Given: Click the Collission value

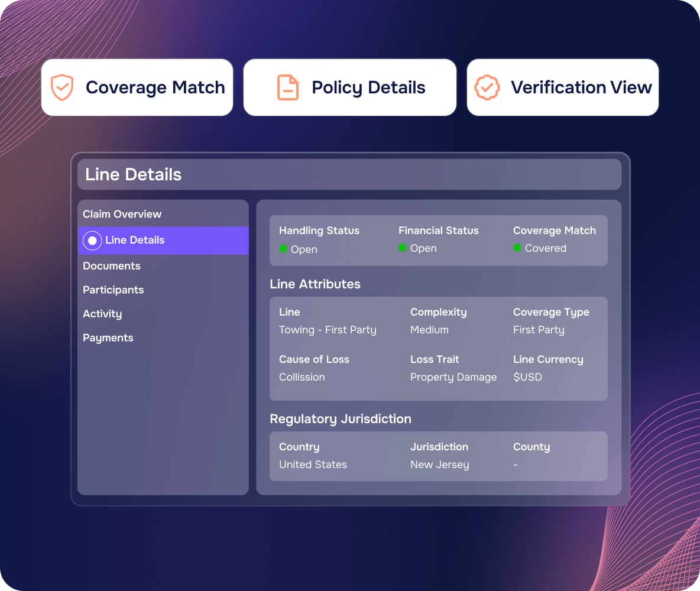Looking at the screenshot, I should (302, 377).
